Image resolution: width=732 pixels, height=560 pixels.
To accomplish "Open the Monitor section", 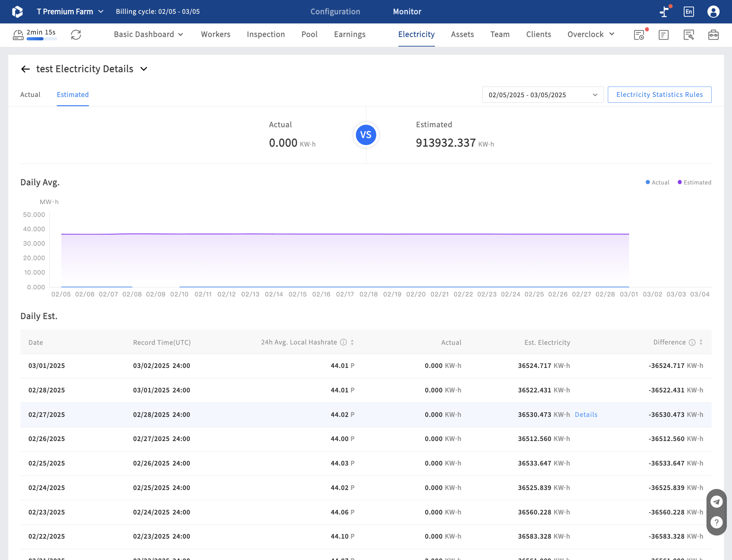I will [x=407, y=12].
